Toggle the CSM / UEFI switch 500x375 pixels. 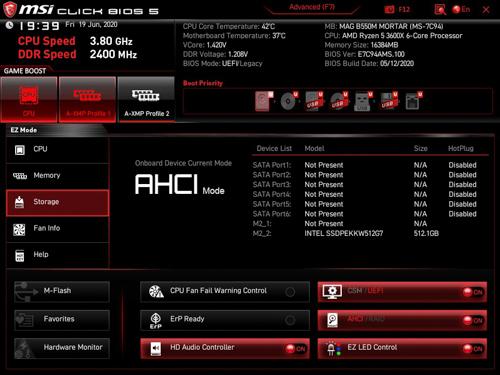(473, 292)
